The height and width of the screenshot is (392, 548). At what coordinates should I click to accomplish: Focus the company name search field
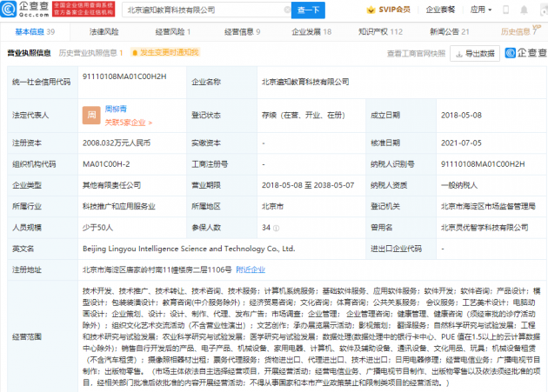[x=206, y=10]
